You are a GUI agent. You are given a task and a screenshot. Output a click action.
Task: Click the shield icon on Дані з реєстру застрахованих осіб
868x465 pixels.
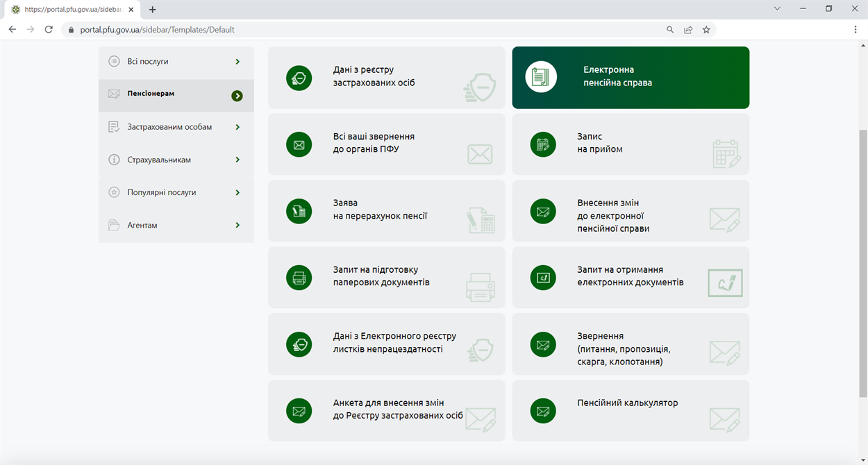coord(299,78)
